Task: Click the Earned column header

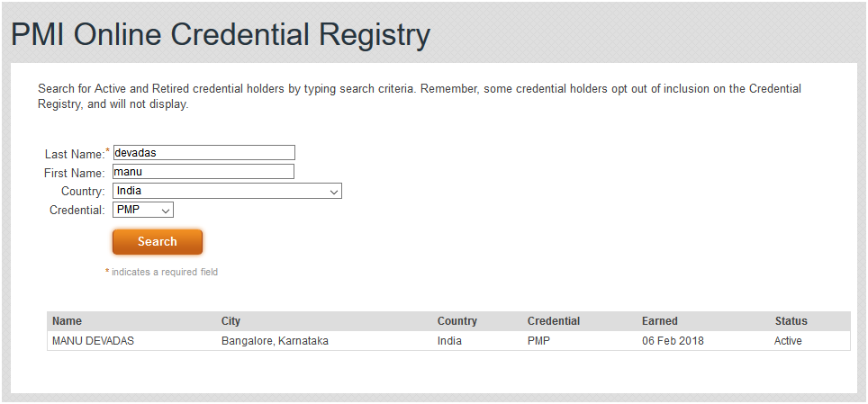Action: coord(659,321)
